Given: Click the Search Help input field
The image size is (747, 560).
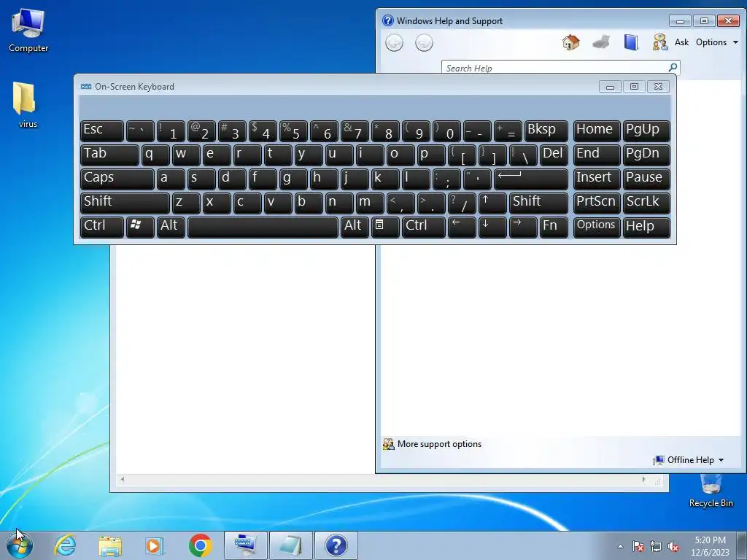Looking at the screenshot, I should click(x=555, y=68).
